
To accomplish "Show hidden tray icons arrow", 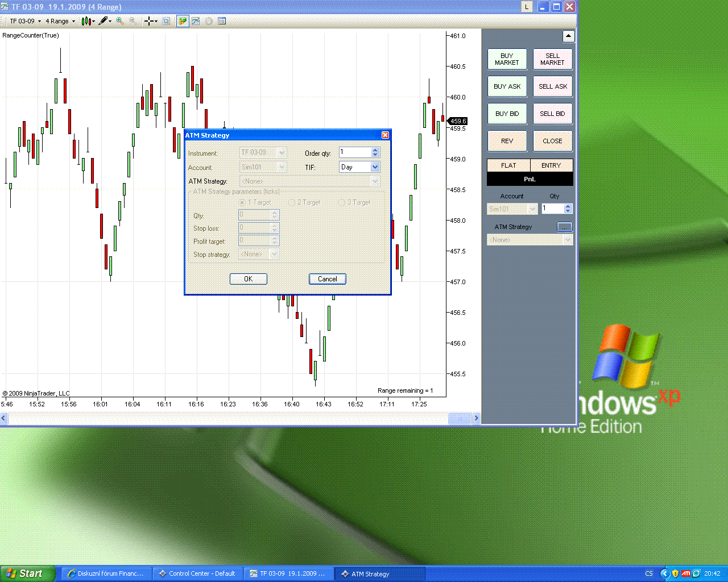I will pyautogui.click(x=664, y=573).
